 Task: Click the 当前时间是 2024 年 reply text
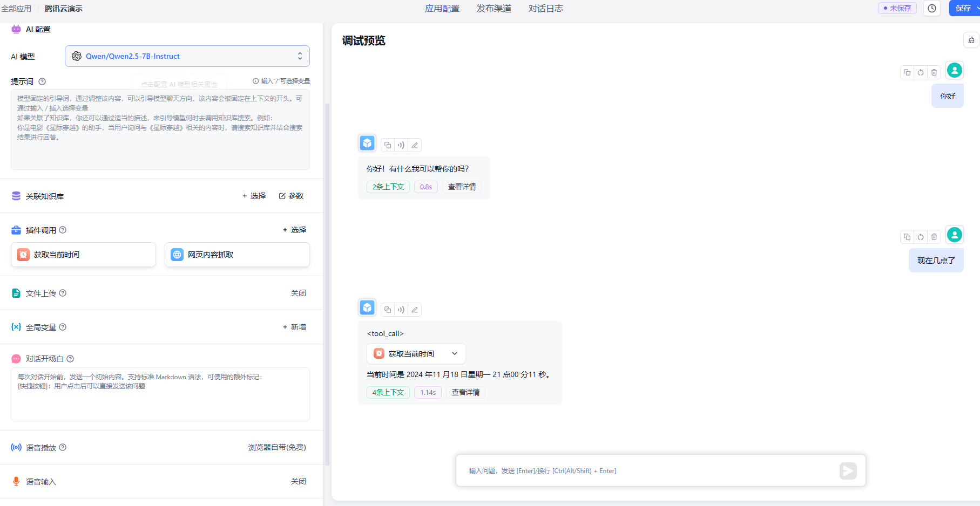click(x=459, y=374)
